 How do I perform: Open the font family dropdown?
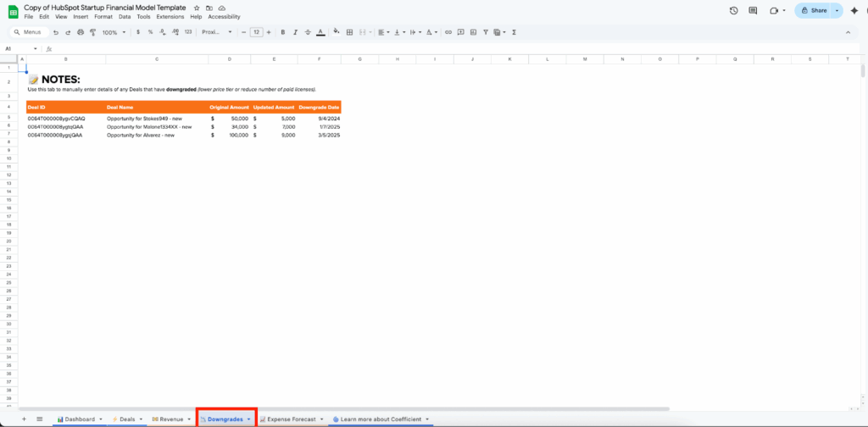coord(217,32)
